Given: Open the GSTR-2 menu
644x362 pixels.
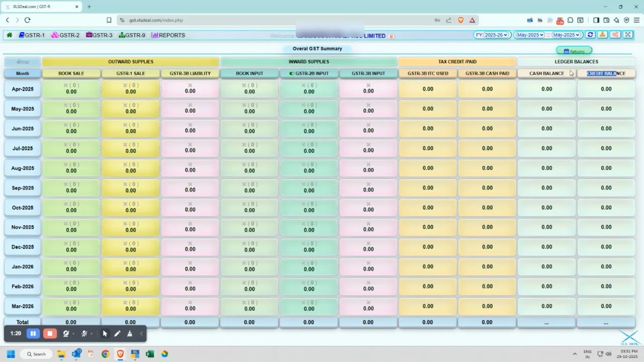Looking at the screenshot, I should pos(65,35).
